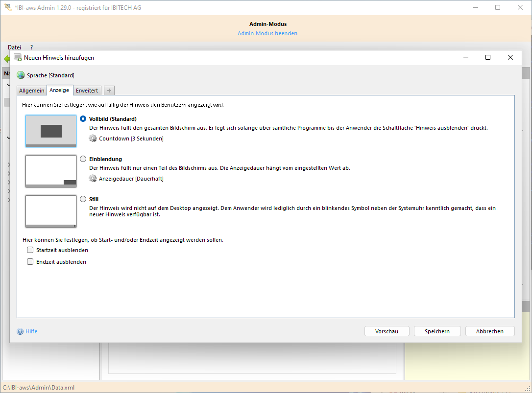Click the dialog title bar note icon
The height and width of the screenshot is (393, 532).
(18, 57)
